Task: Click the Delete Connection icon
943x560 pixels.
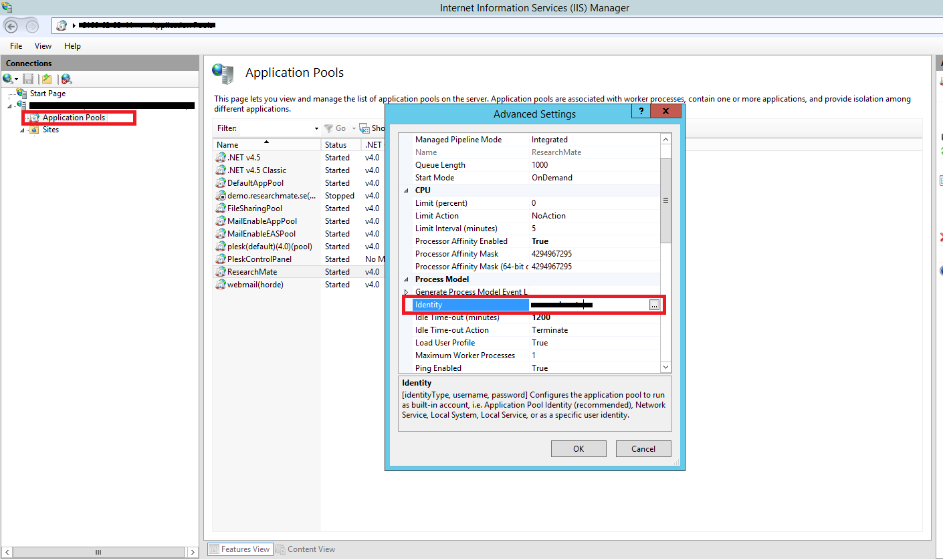Action: [66, 79]
